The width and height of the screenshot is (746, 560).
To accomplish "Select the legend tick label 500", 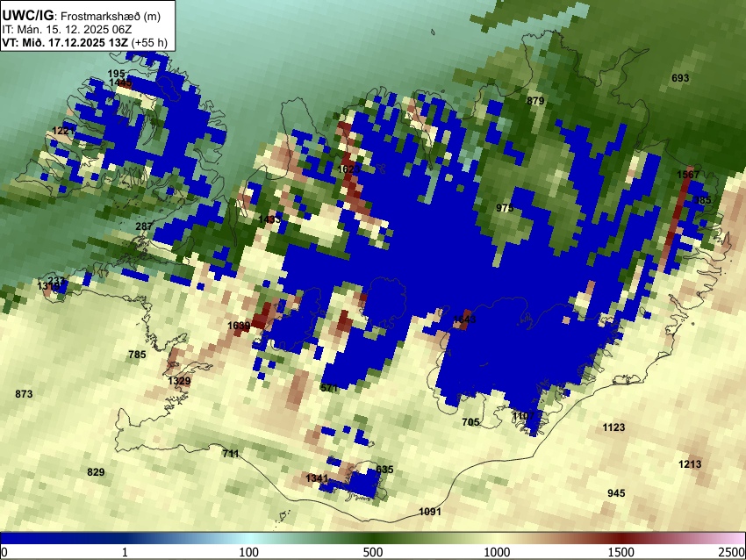I will click(373, 552).
